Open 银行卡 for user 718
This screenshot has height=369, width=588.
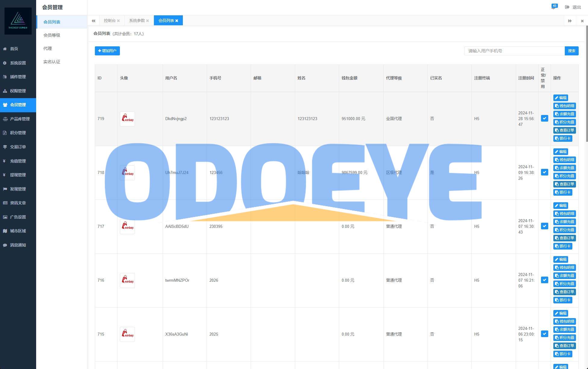pos(563,192)
